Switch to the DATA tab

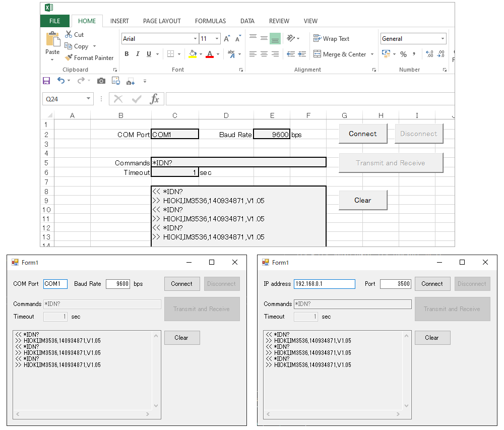click(247, 21)
